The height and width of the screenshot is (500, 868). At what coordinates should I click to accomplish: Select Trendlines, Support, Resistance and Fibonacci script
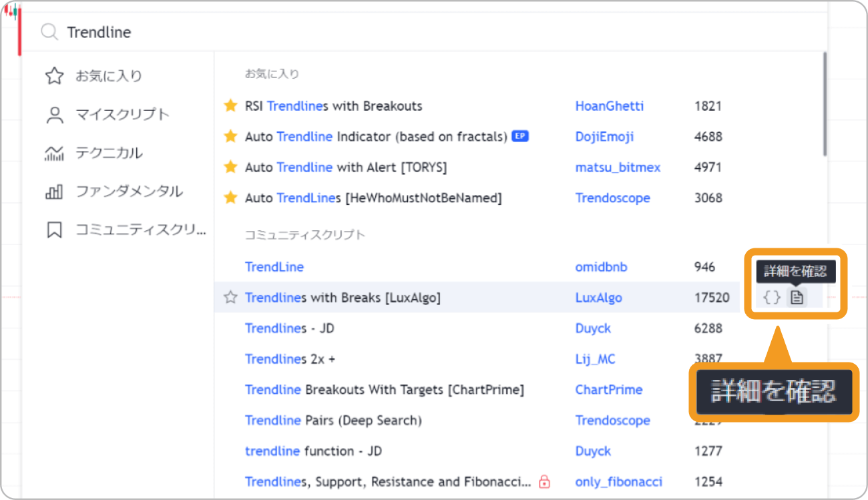388,482
